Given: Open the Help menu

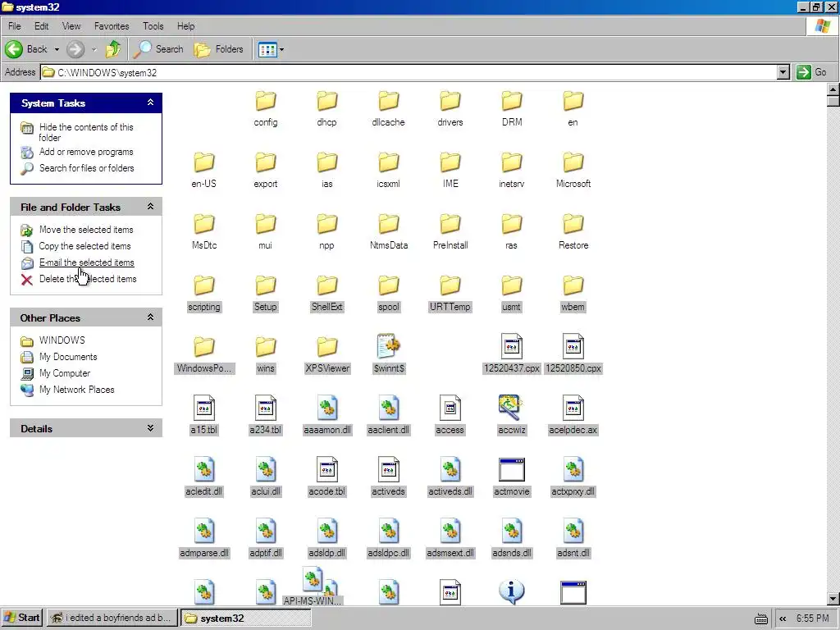Looking at the screenshot, I should (x=186, y=25).
